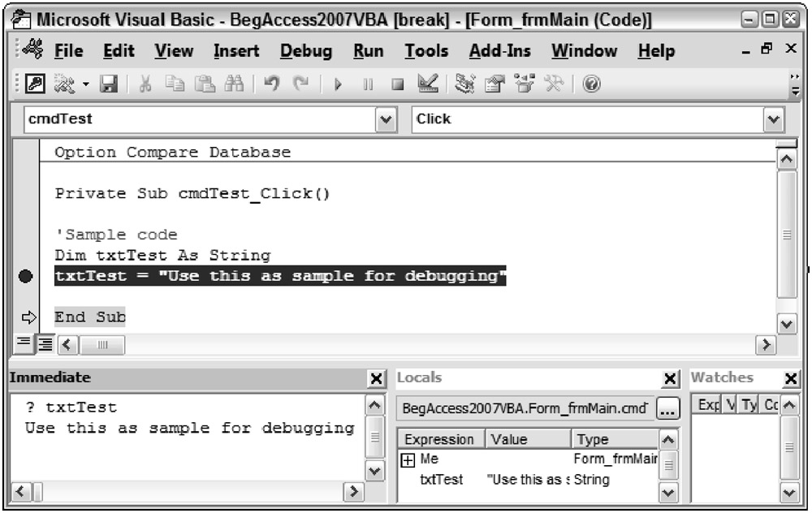
Task: Toggle the breakpoint dot in margin
Action: pyautogui.click(x=24, y=277)
